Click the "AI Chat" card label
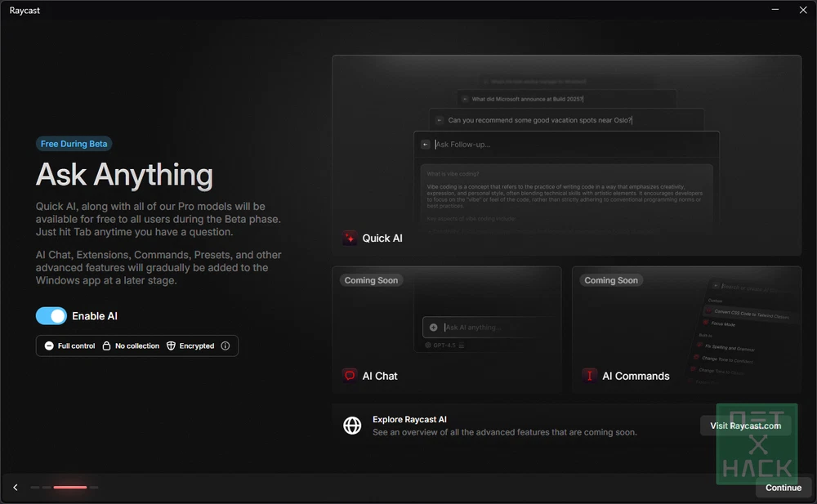The width and height of the screenshot is (817, 504). click(380, 376)
